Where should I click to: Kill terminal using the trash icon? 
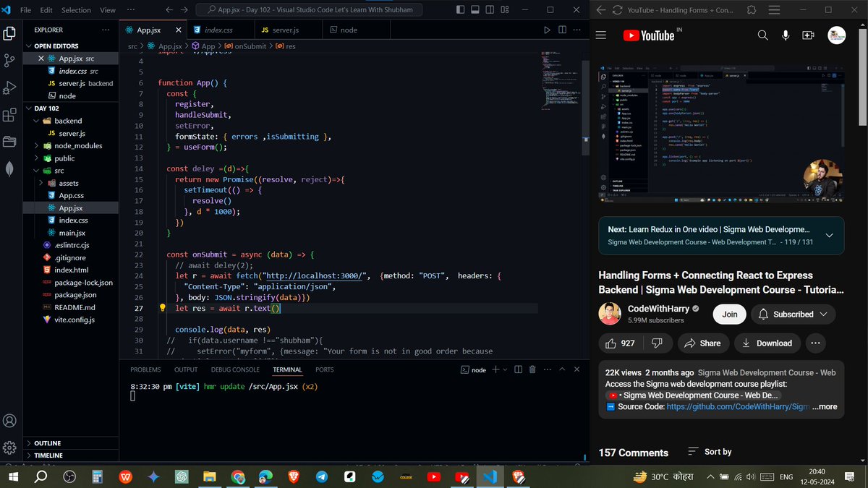(532, 369)
